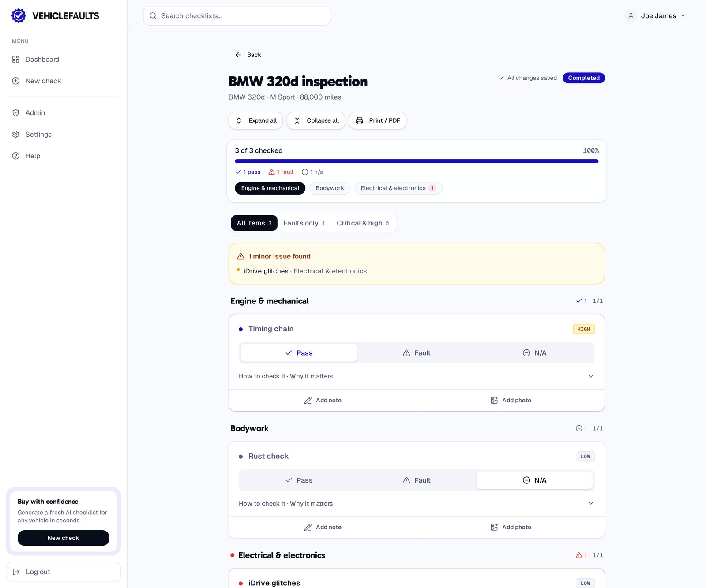Screen dimensions: 706x588
Task: Click the New check plus-circle icon
Action: click(x=16, y=81)
